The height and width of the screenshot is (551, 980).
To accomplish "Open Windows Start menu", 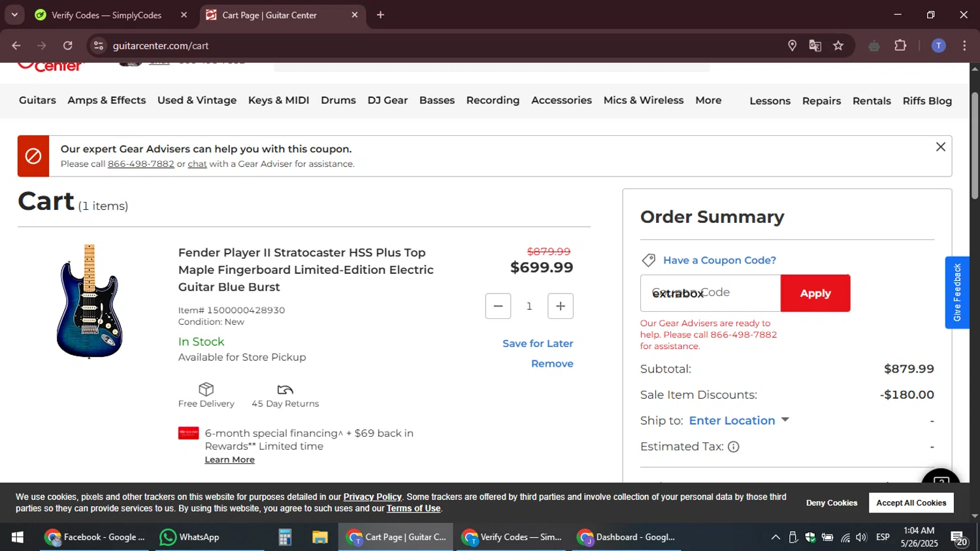I will 18,537.
